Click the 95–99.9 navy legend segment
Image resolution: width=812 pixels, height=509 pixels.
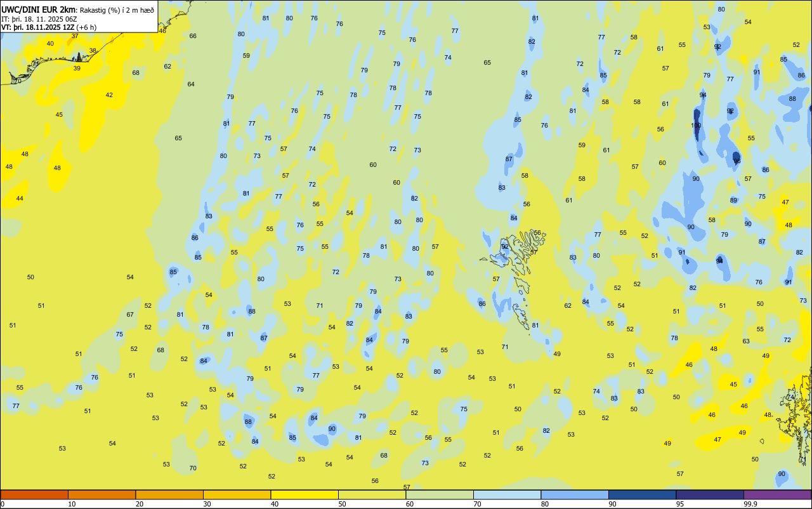point(710,494)
